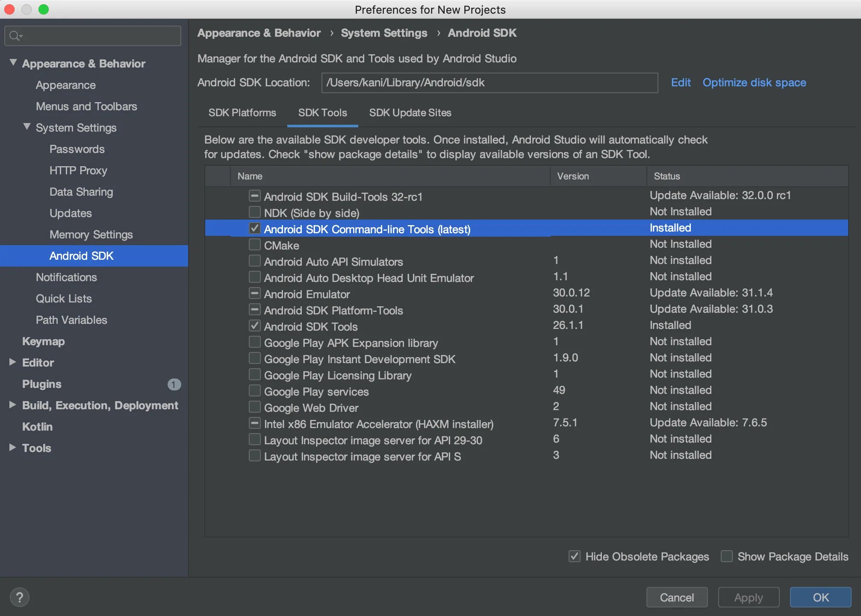The image size is (861, 616).
Task: Click the Status column header
Action: [748, 176]
